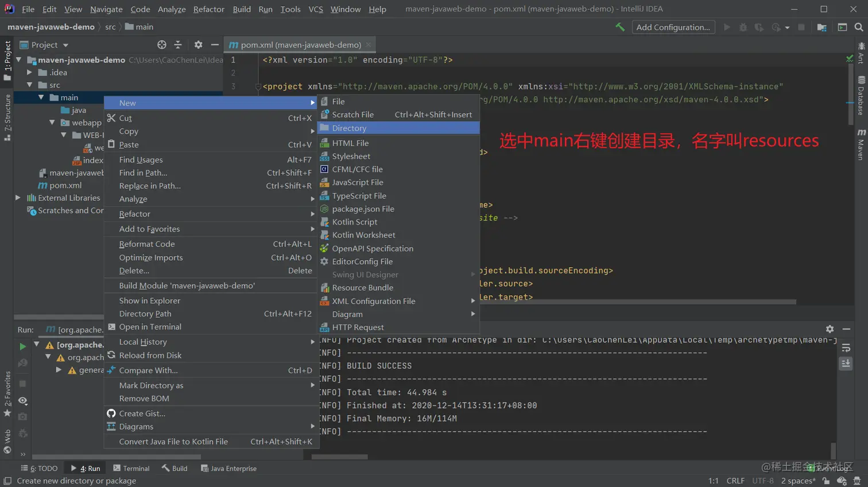Choose OpenAPI Specification entry
The image size is (868, 487).
pyautogui.click(x=398, y=248)
